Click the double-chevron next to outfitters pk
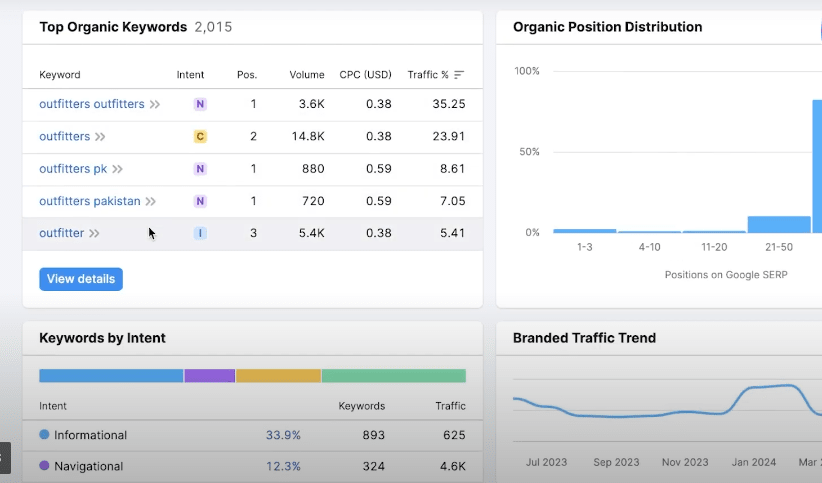 click(117, 169)
